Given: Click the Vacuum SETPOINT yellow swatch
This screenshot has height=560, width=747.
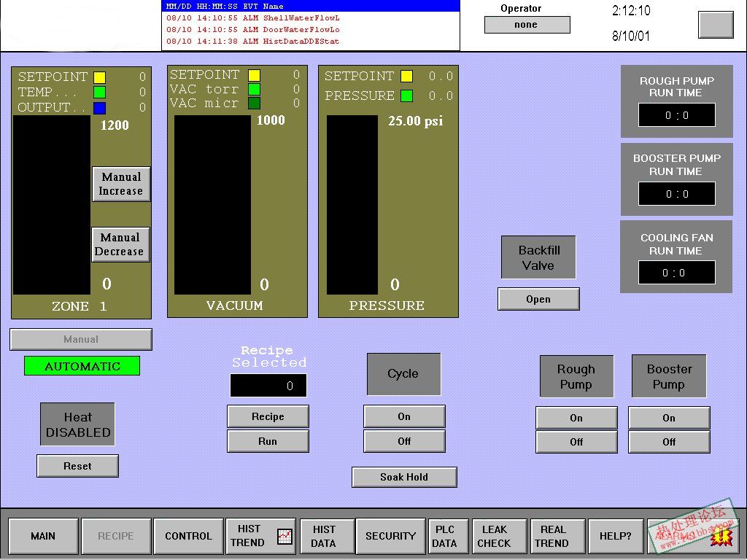Looking at the screenshot, I should tap(255, 75).
